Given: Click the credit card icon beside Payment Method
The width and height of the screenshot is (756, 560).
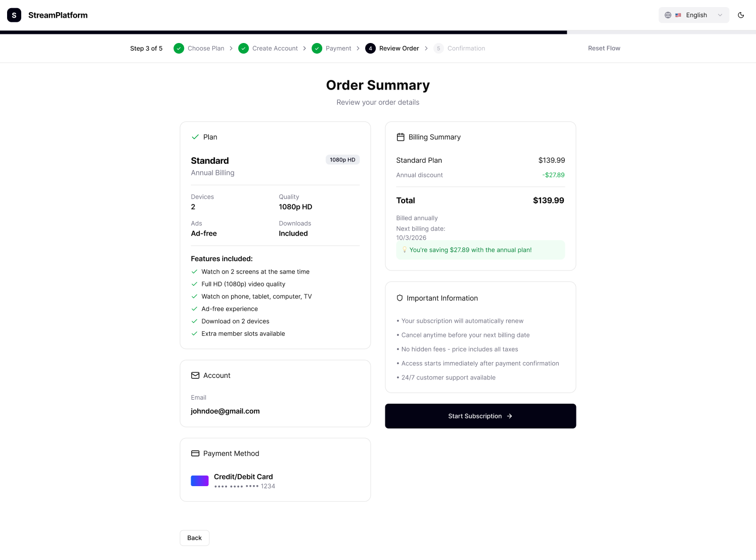Looking at the screenshot, I should 195,453.
